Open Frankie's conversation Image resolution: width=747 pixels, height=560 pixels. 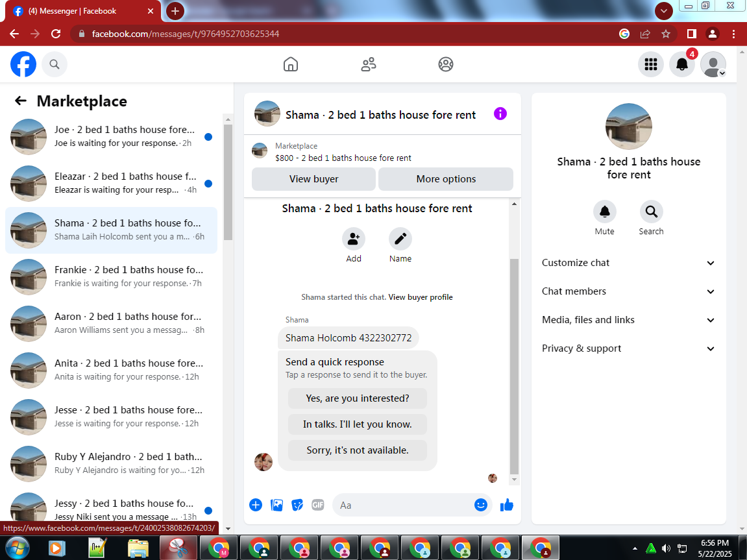click(111, 276)
